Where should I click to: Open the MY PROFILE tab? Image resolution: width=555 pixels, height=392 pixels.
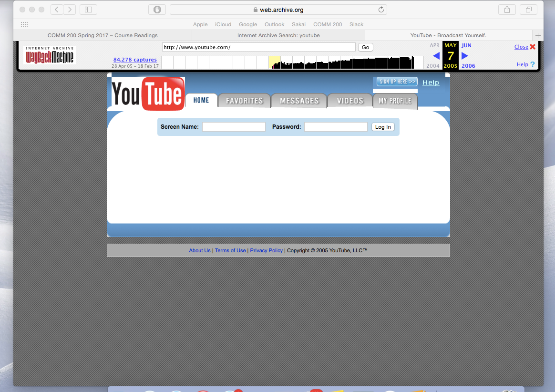pos(395,101)
